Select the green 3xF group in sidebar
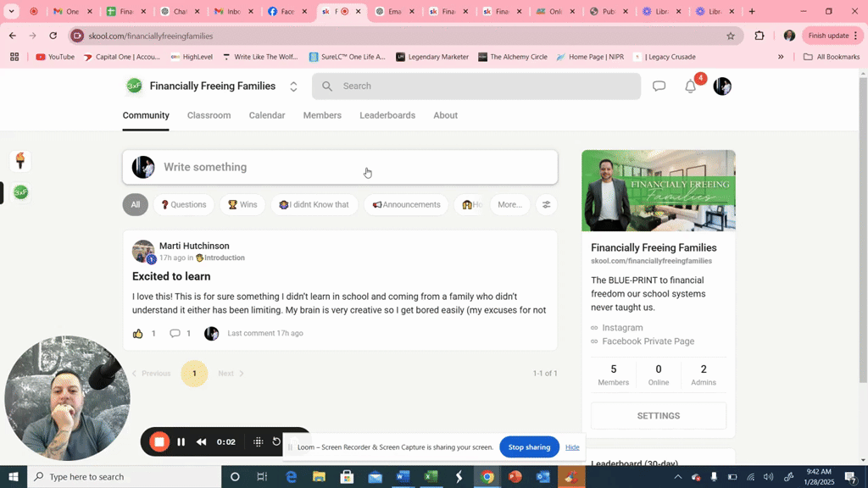The height and width of the screenshot is (488, 868). click(20, 192)
